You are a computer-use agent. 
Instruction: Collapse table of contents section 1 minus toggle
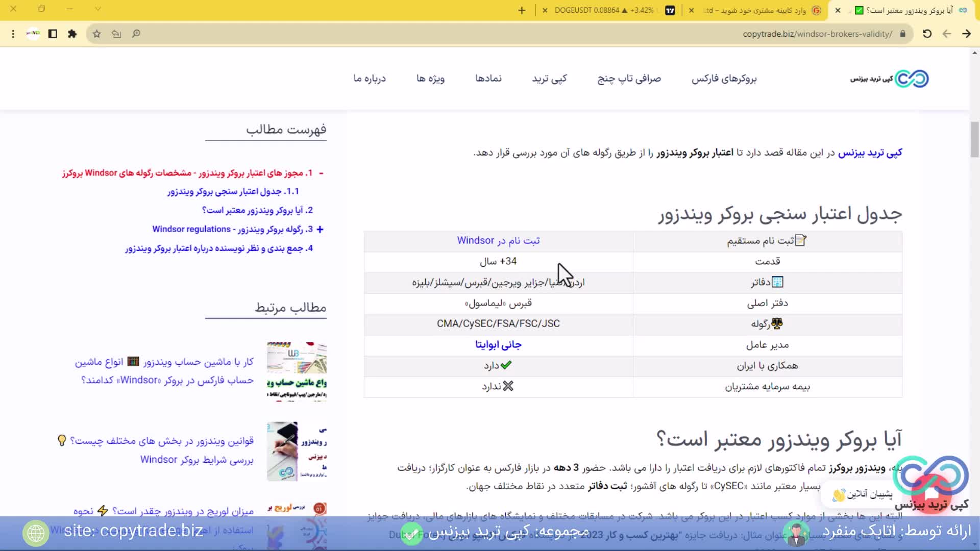point(321,173)
